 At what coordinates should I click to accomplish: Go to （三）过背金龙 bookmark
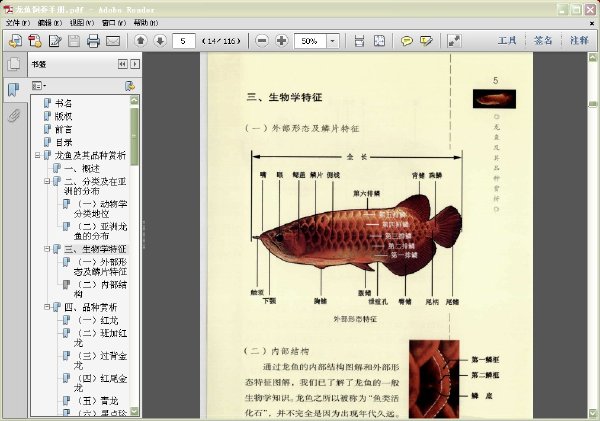coord(100,361)
